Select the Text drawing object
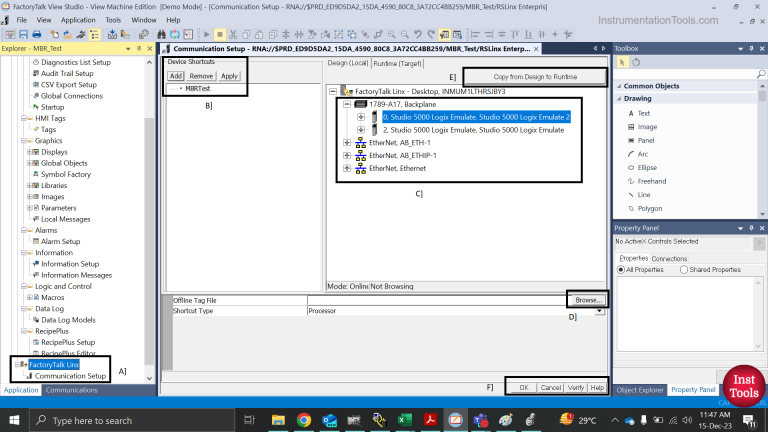This screenshot has height=432, width=768. click(x=643, y=113)
